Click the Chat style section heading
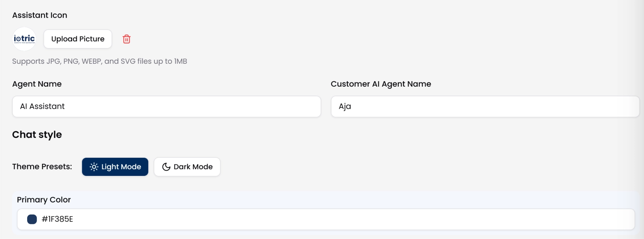Image resolution: width=644 pixels, height=239 pixels. pyautogui.click(x=37, y=135)
